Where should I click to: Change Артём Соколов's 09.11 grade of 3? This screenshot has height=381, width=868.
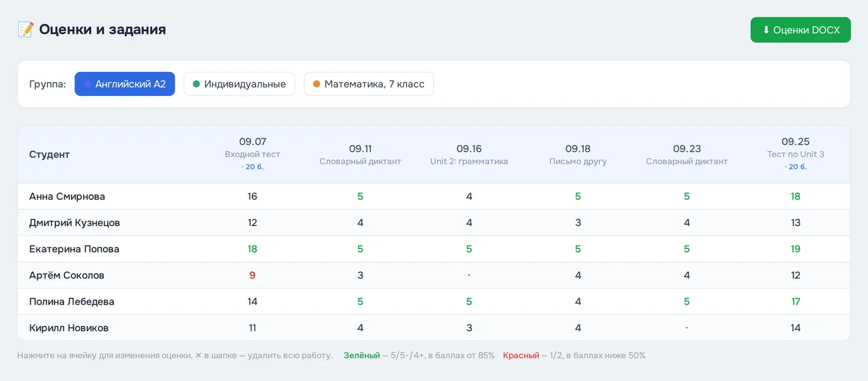click(360, 275)
